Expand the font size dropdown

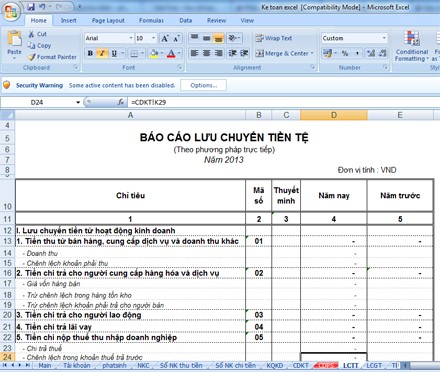(153, 38)
